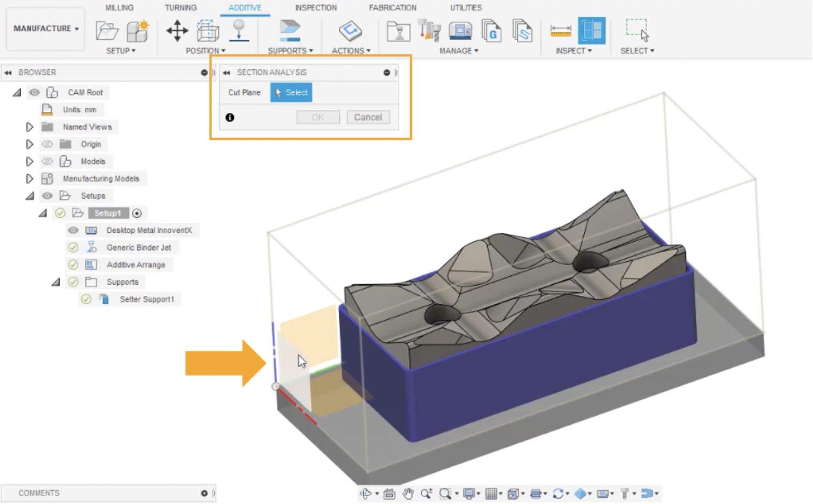
Task: Click the Cut Plane Select button
Action: (291, 92)
